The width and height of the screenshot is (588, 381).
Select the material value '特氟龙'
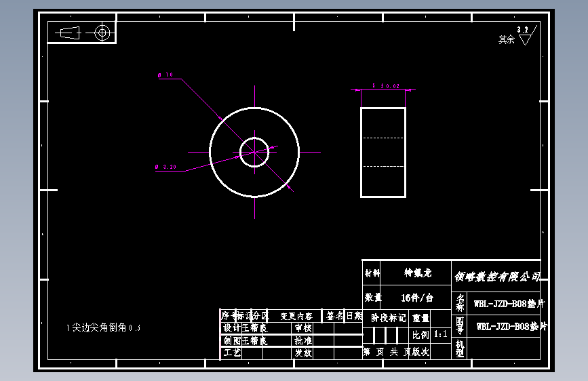click(x=418, y=273)
